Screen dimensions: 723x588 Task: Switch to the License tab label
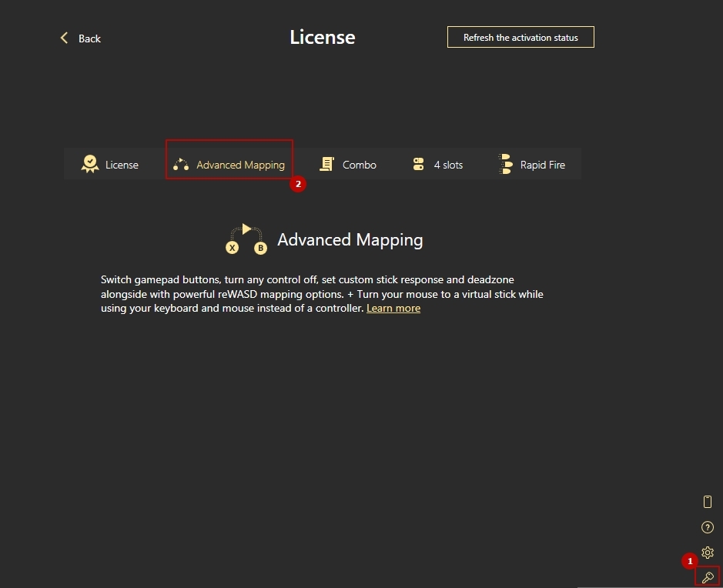[x=122, y=165]
